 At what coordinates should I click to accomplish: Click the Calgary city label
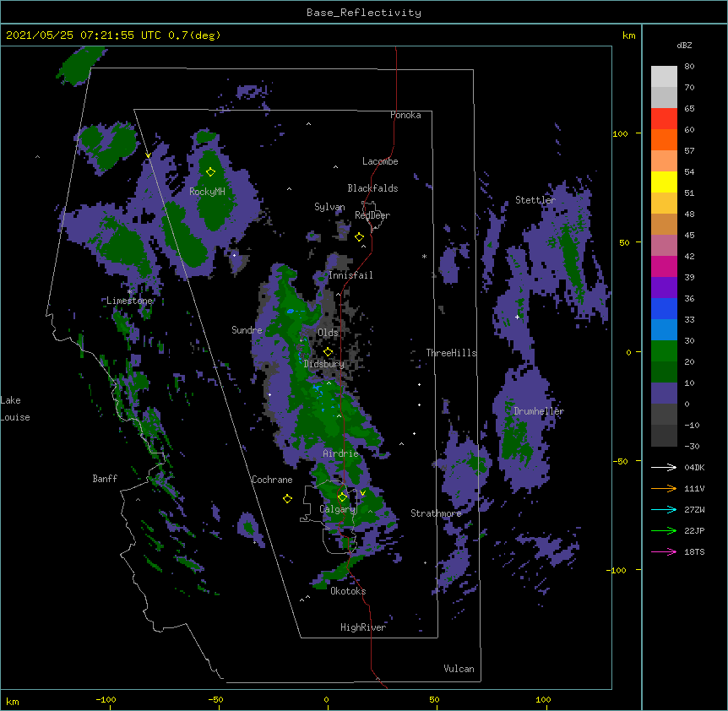click(x=337, y=509)
